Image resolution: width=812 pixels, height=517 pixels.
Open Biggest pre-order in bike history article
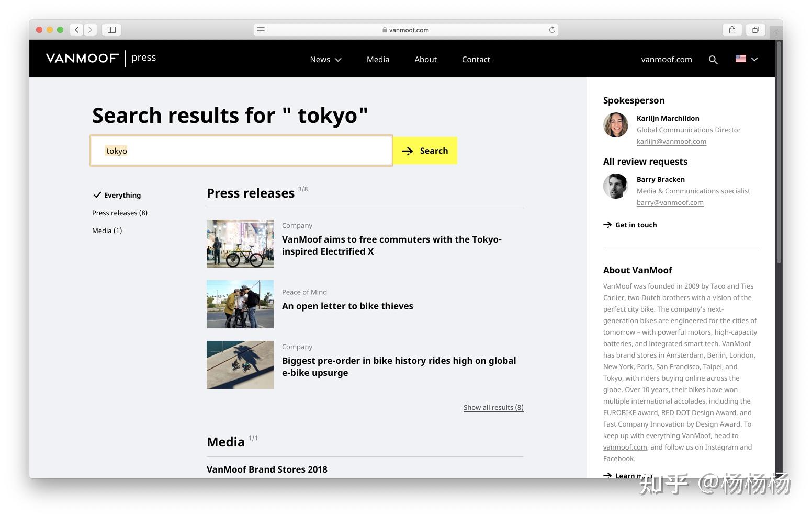click(399, 366)
